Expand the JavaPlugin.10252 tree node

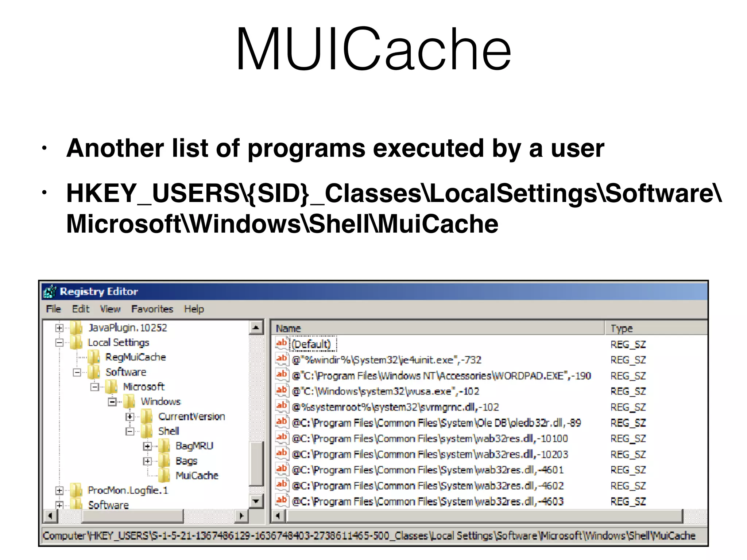59,328
